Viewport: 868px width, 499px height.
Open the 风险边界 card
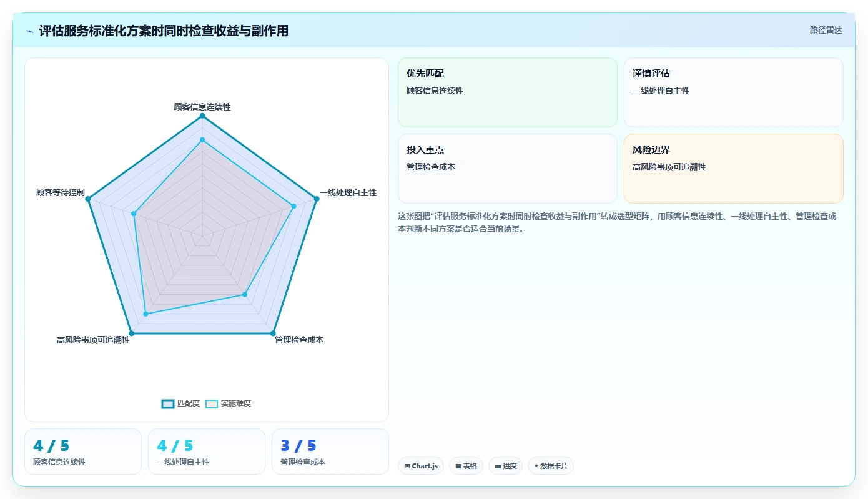(733, 169)
